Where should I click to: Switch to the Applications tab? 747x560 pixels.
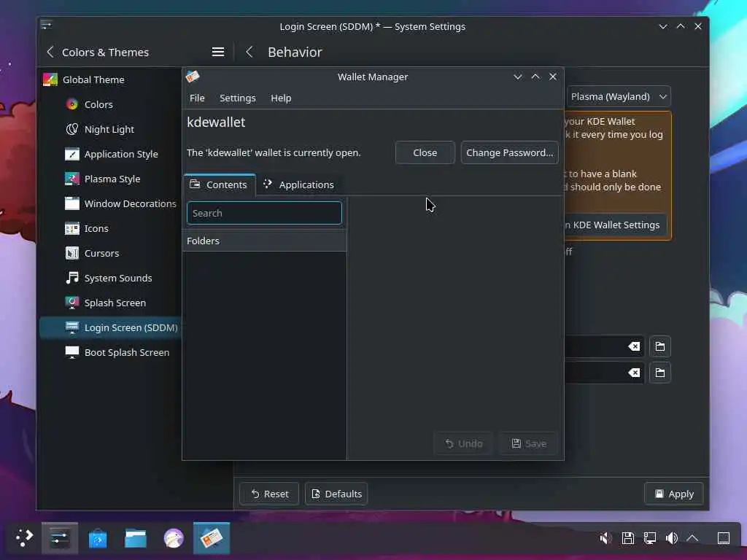pyautogui.click(x=299, y=184)
